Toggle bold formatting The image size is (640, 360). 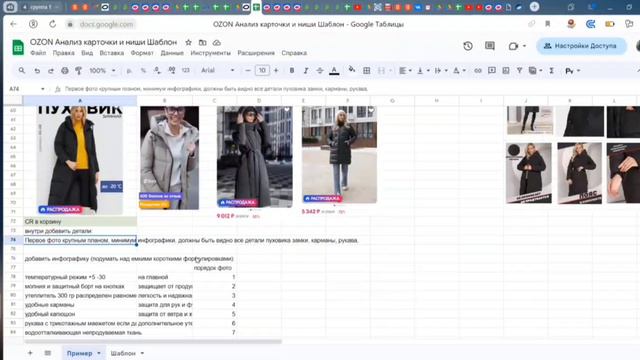[291, 71]
